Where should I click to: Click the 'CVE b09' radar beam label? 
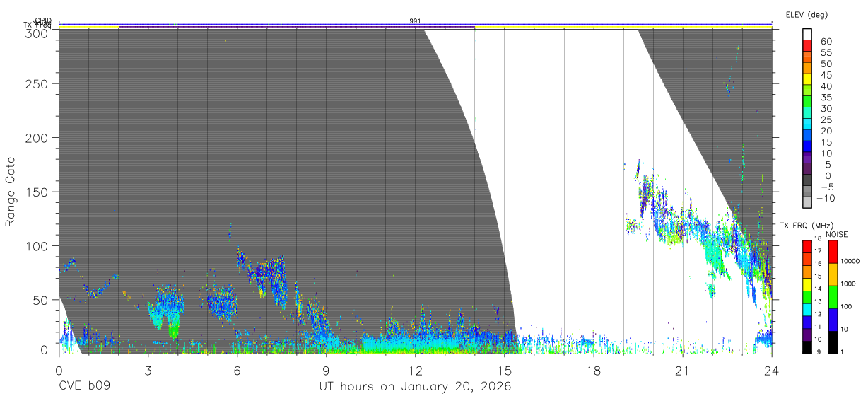pos(84,387)
